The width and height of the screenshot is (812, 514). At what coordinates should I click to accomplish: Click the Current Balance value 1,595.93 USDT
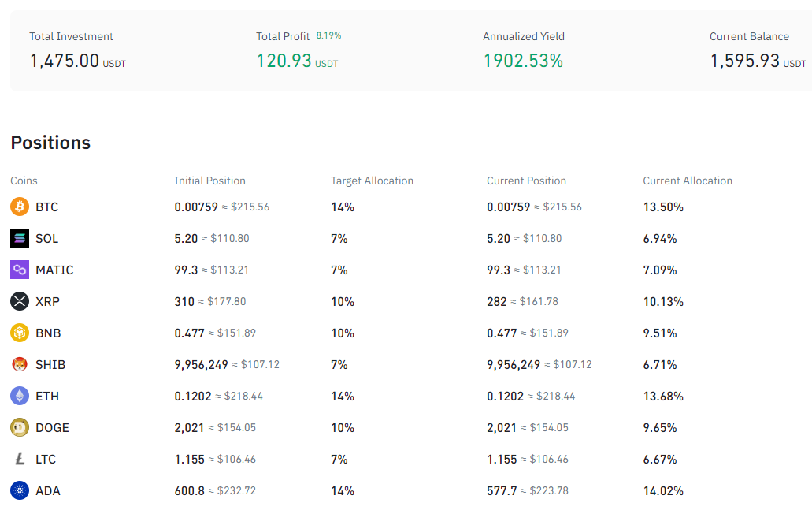758,61
